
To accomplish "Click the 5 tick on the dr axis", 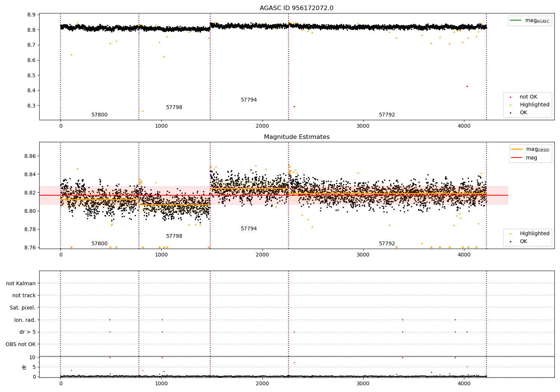I will pyautogui.click(x=34, y=367).
